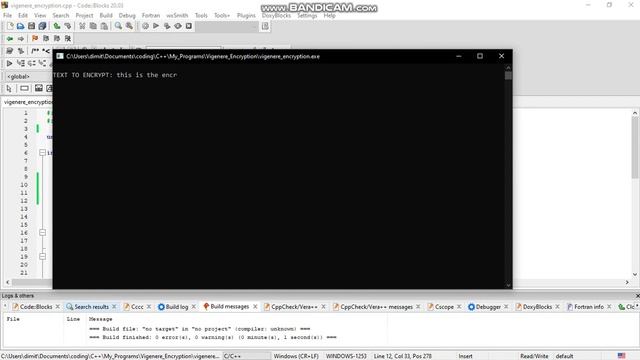This screenshot has width=640, height=360.
Task: Close the Search results tab
Action: click(114, 307)
